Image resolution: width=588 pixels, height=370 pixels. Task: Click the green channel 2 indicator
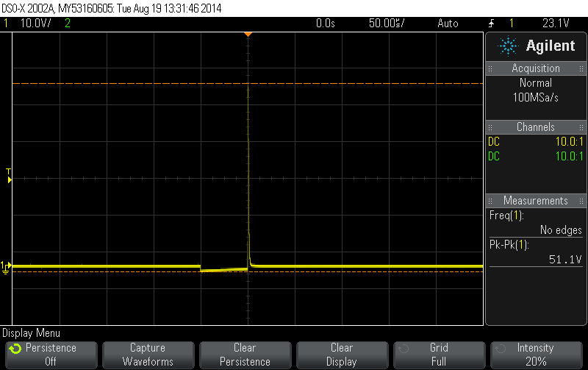click(x=68, y=24)
